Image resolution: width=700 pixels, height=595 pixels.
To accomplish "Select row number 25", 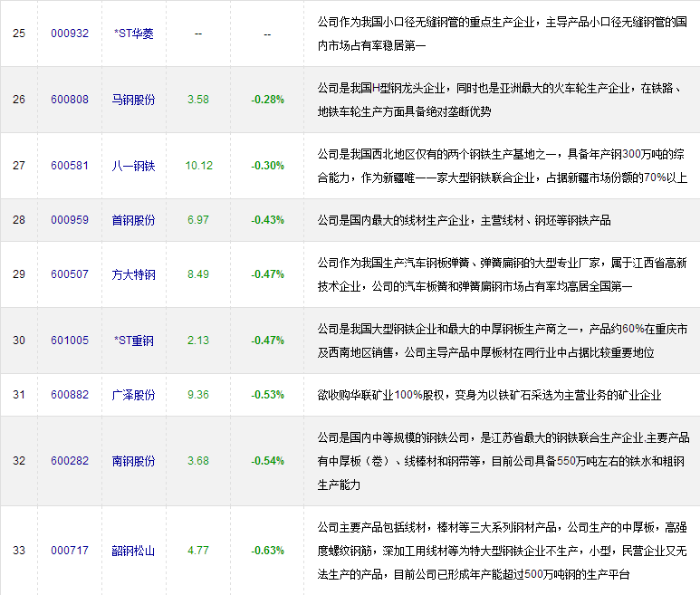I will [19, 34].
